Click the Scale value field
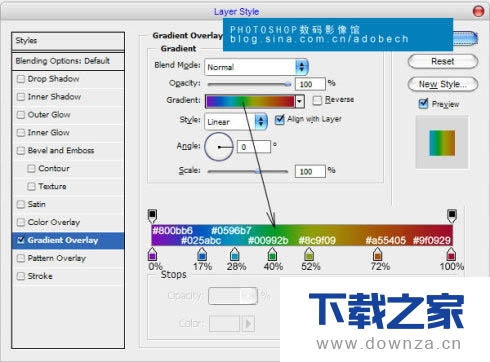This screenshot has height=362, width=490. coord(310,171)
